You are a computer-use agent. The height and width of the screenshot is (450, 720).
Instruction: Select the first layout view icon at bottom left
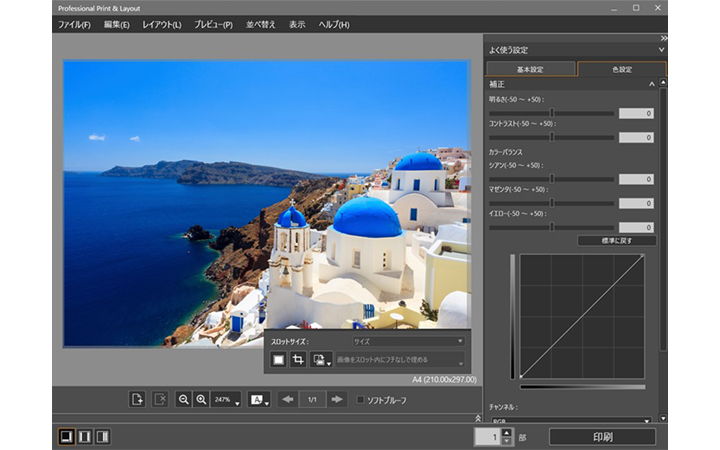(x=65, y=436)
